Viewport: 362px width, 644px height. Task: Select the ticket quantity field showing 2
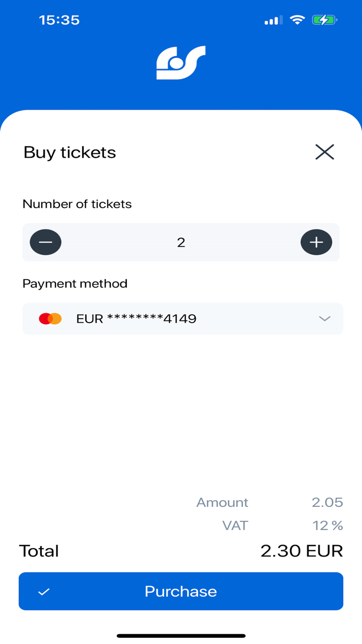tap(181, 242)
